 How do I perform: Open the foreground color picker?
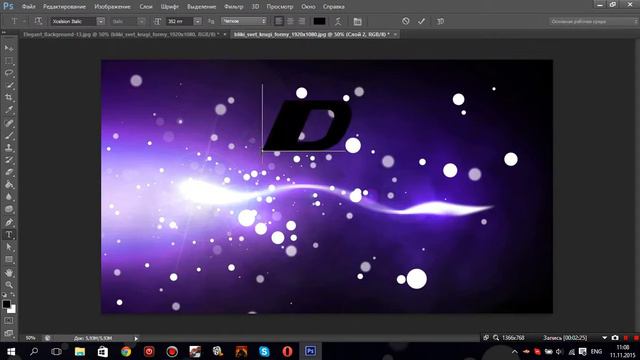(6, 304)
